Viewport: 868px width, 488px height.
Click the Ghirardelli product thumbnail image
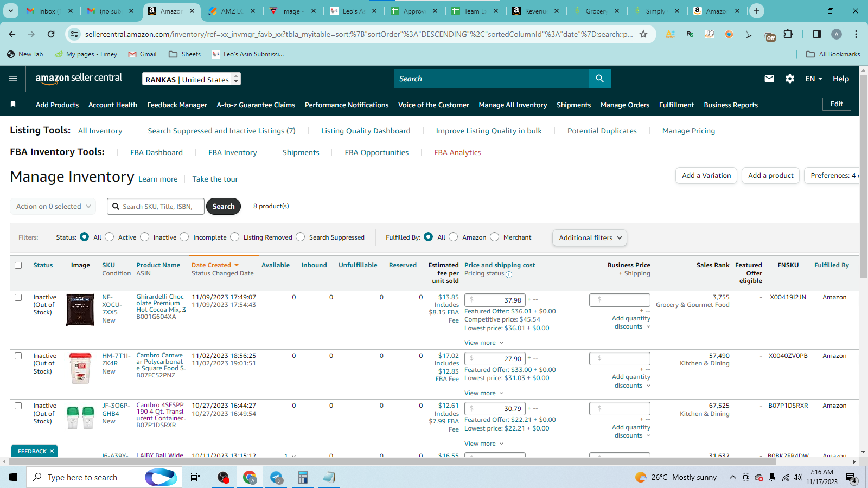(x=80, y=310)
